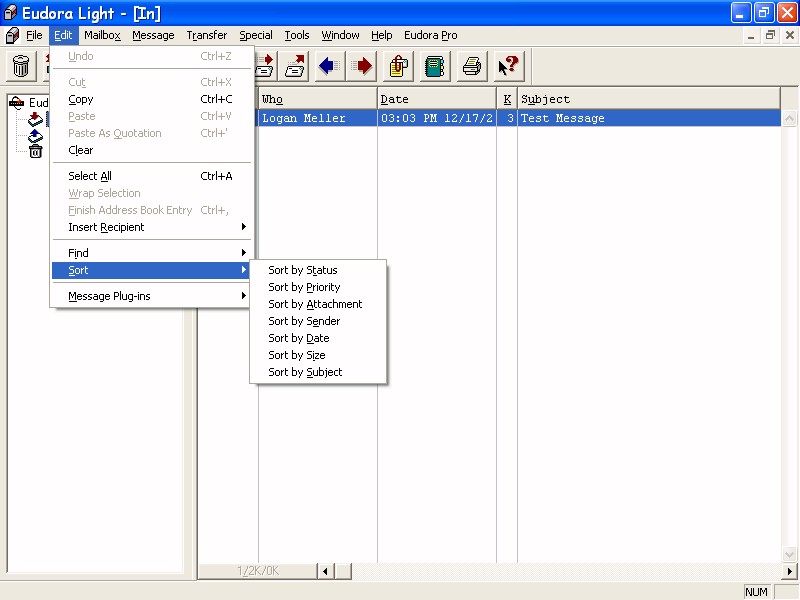Screen dimensions: 800x600
Task: Open the Eudora Pro menu
Action: [430, 35]
